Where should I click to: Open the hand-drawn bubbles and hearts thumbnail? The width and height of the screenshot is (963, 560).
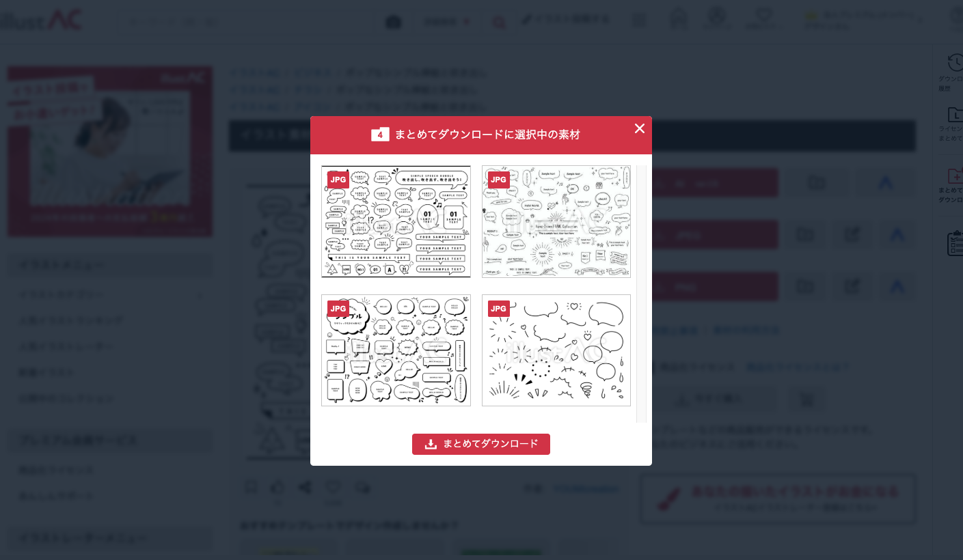click(x=556, y=350)
